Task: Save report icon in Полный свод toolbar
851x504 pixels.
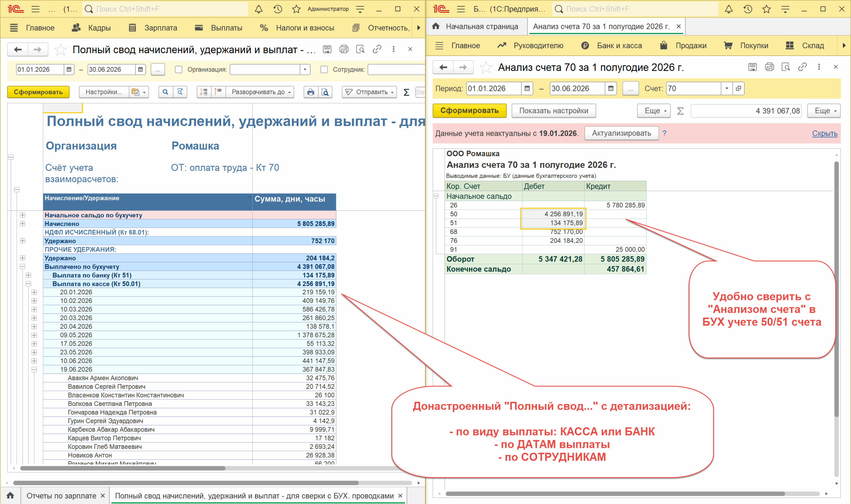Action: (x=327, y=49)
